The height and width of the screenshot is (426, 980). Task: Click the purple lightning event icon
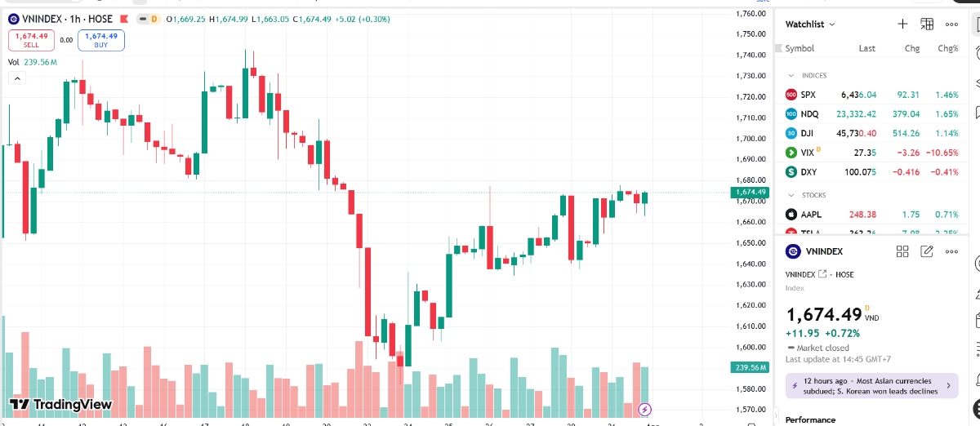coord(644,409)
